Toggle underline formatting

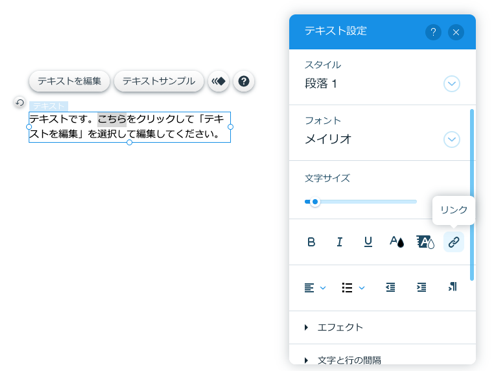pos(368,242)
